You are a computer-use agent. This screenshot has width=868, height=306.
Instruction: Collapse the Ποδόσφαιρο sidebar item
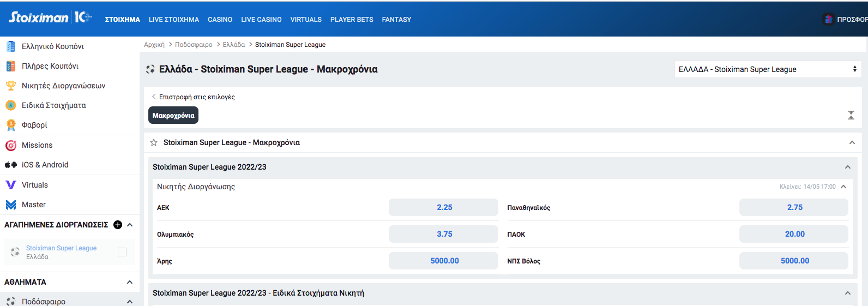[130, 302]
